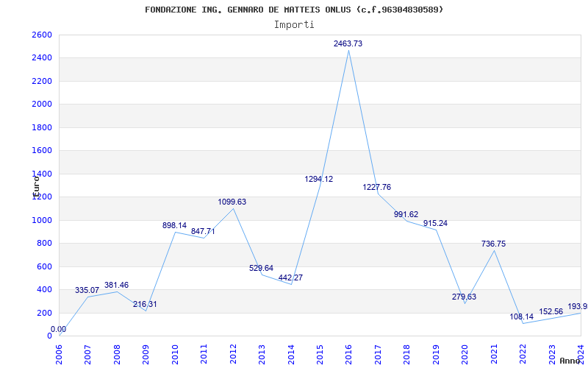588x368 pixels.
Task: Click the 2006 x-axis year label
Action: (60, 354)
